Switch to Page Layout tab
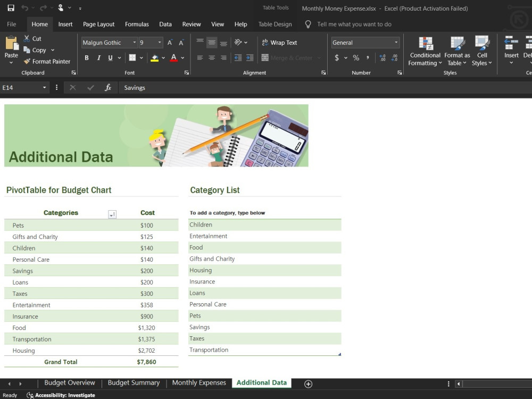Viewport: 532px width, 399px height. (99, 24)
